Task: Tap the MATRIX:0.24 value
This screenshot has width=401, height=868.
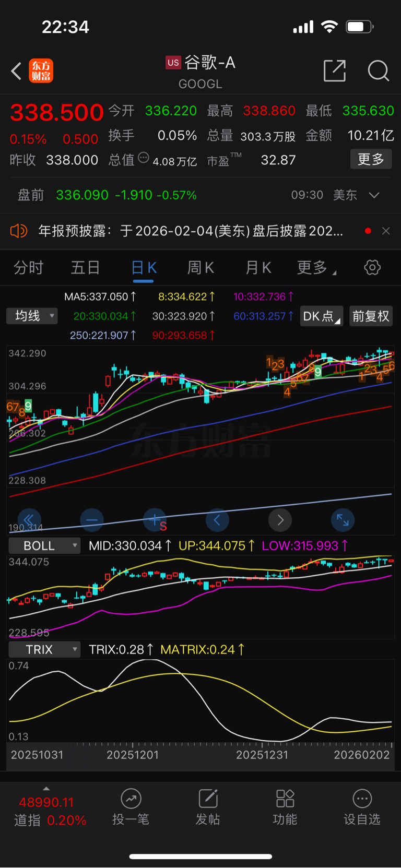Action: (203, 649)
